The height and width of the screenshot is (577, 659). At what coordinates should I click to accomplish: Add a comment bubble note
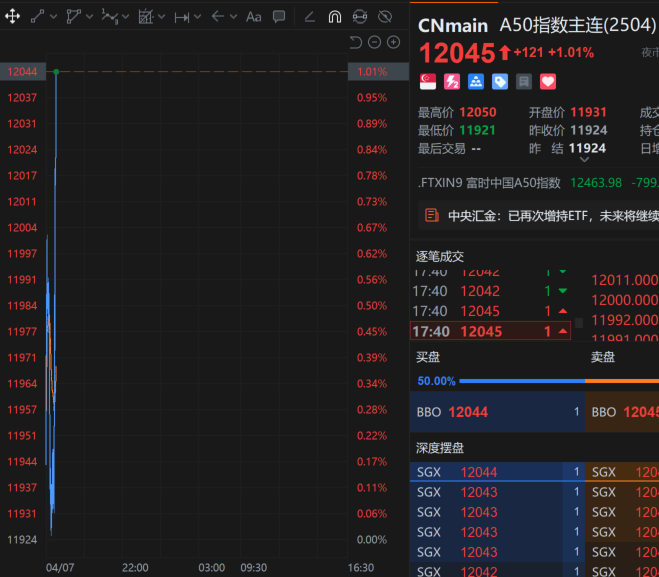279,17
